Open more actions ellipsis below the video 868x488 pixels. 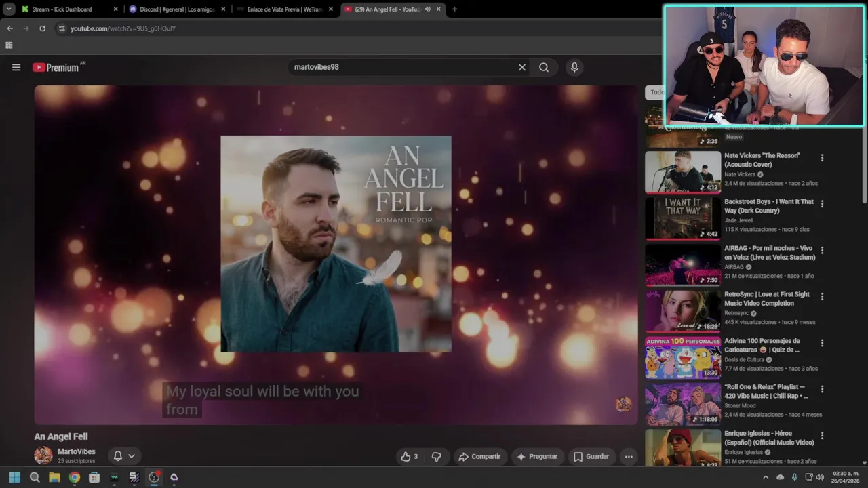[x=629, y=457]
